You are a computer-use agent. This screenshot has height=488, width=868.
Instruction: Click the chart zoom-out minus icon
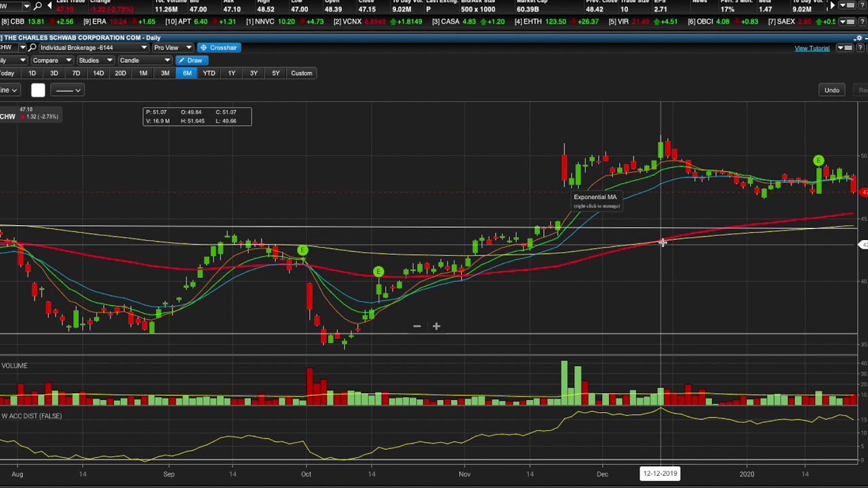417,327
